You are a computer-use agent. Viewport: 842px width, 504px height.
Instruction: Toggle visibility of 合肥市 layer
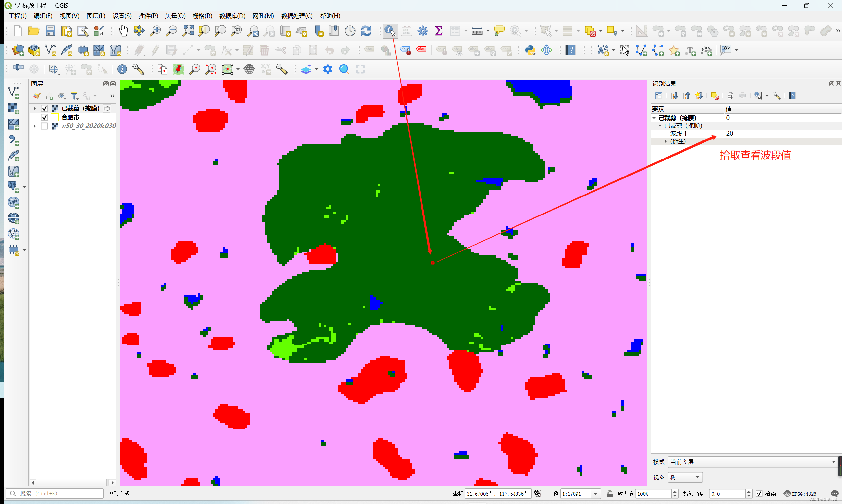[44, 117]
